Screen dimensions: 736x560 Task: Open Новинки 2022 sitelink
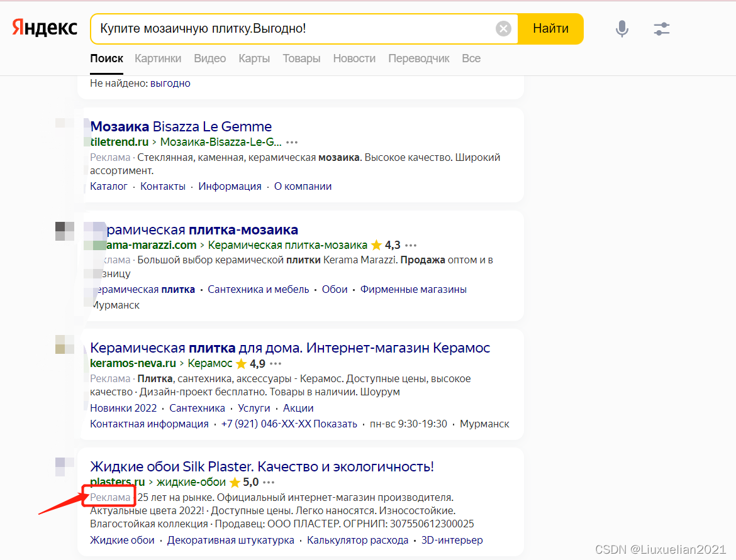123,408
